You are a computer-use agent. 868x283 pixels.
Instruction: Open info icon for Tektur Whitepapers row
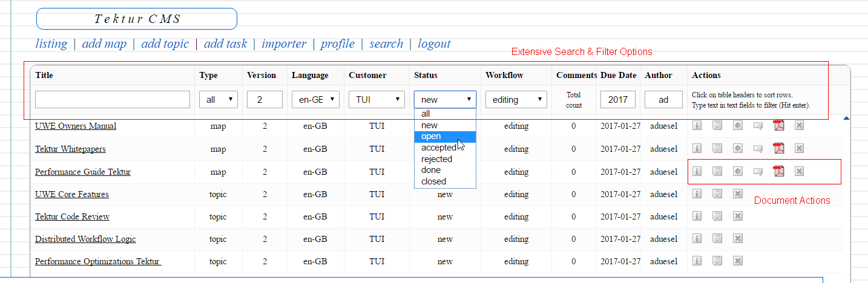[697, 148]
